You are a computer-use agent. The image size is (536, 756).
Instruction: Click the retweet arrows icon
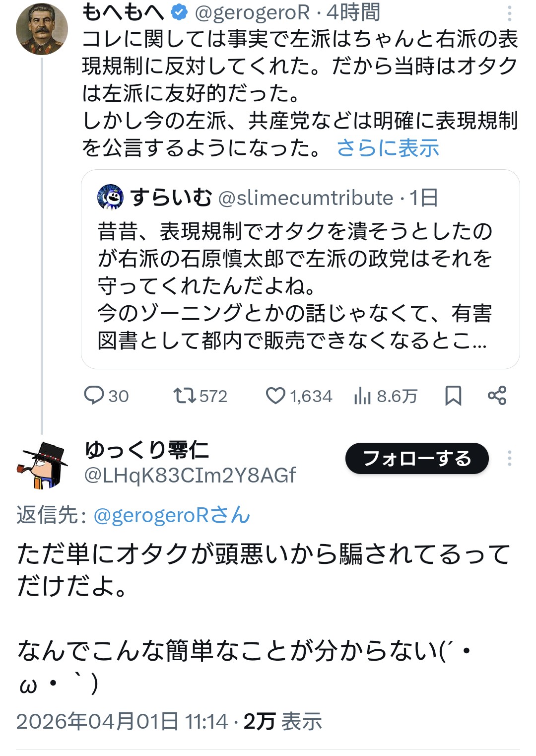pos(184,396)
